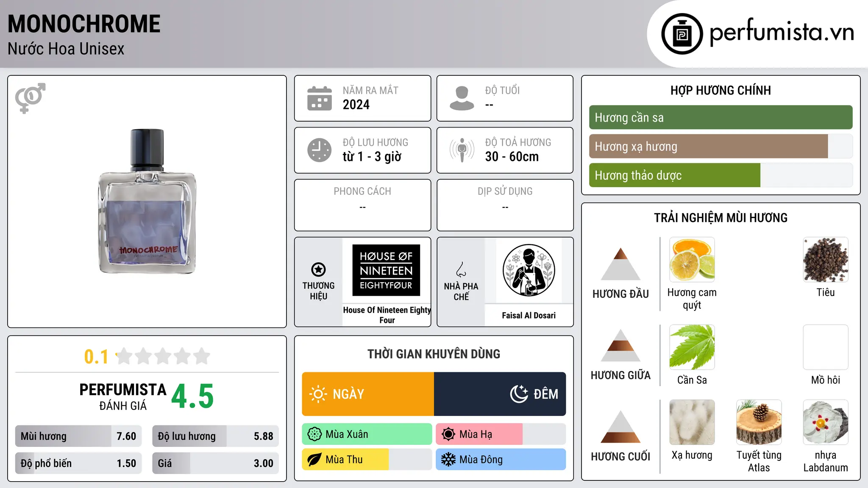The width and height of the screenshot is (868, 488).
Task: Click the Hương thảo dược accord bar
Action: [721, 175]
